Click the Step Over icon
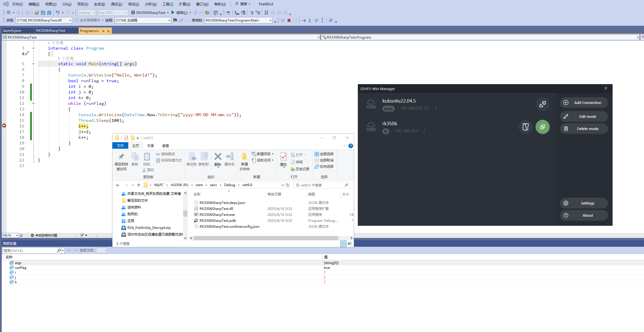 [x=316, y=20]
